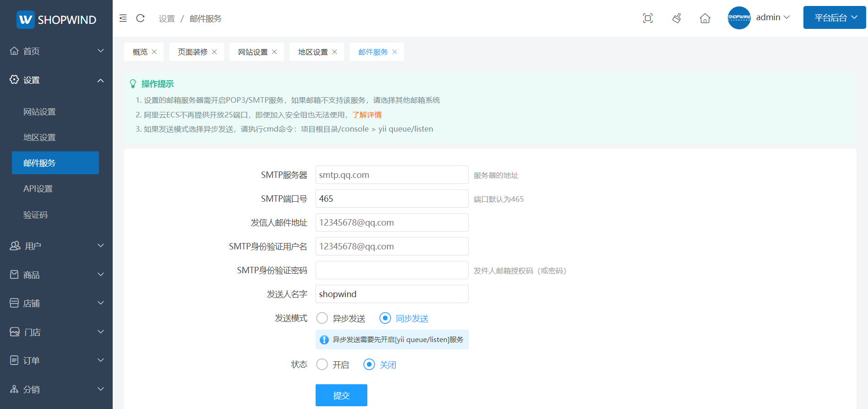Viewport: 868px width, 409px height.
Task: Click the 店铺 icon in the sidebar
Action: click(14, 303)
